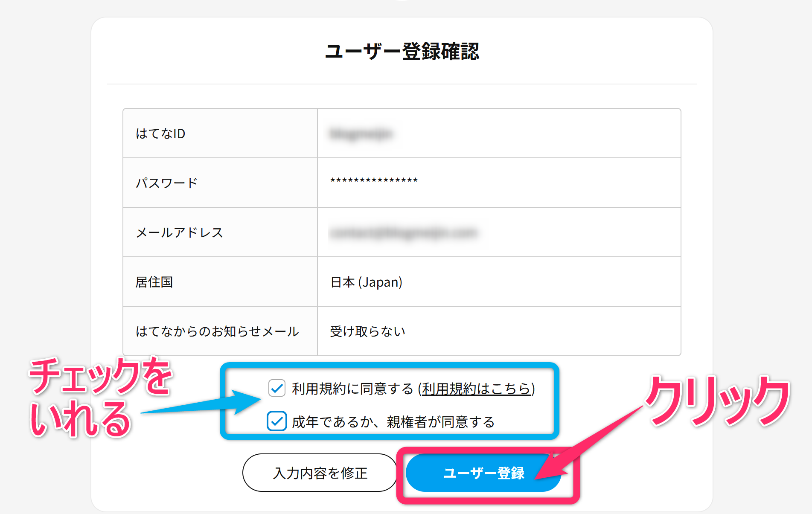Toggle the 利用規約に同意する checkbox
This screenshot has width=812, height=514.
pyautogui.click(x=277, y=388)
